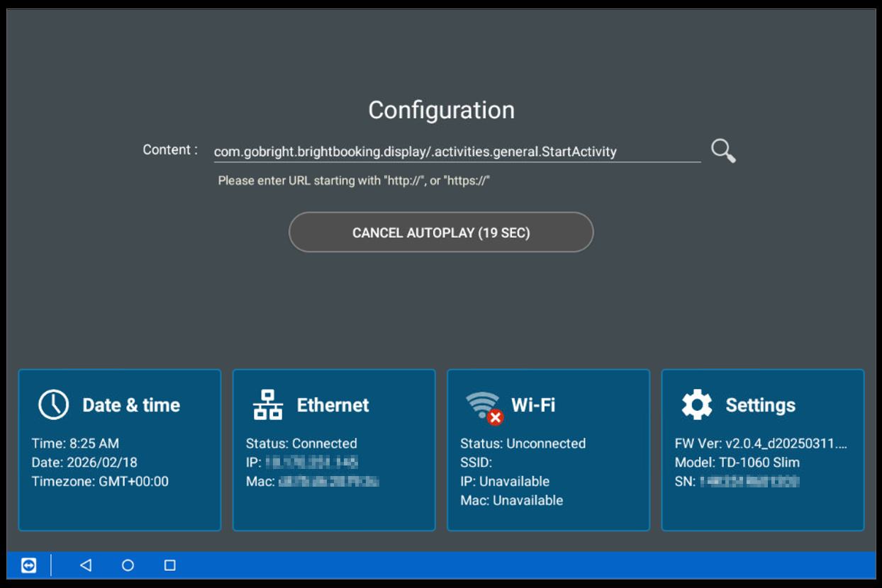This screenshot has width=882, height=588.
Task: Tap the Android back triangle button
Action: click(x=86, y=565)
